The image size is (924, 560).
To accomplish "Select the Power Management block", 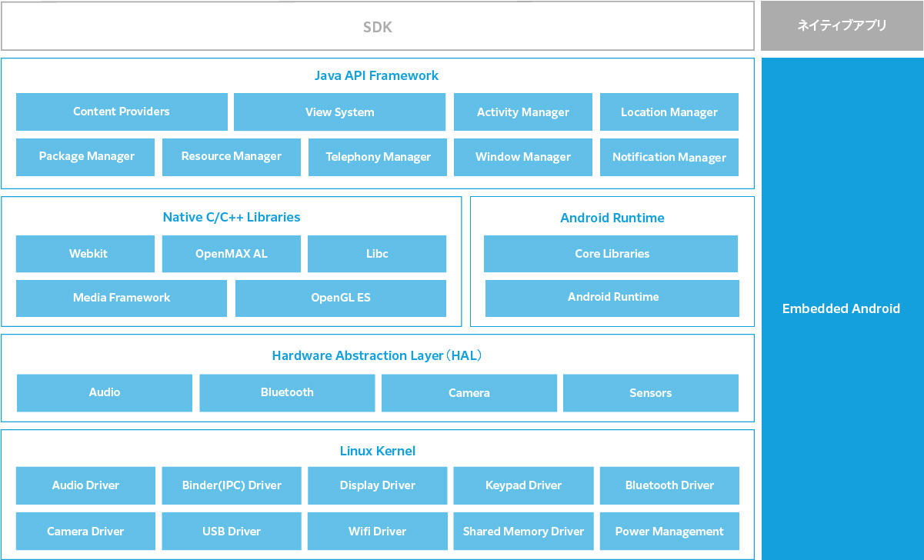I will (669, 532).
